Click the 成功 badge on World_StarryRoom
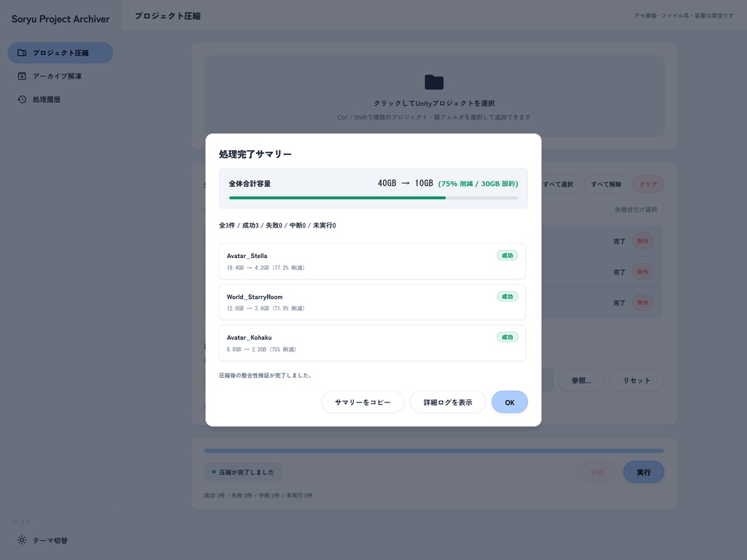Viewport: 747px width, 560px height. point(508,297)
